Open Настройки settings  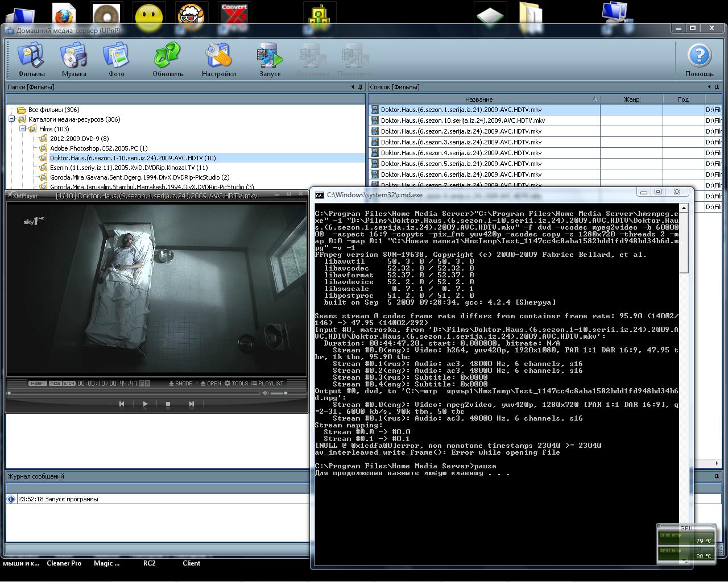pyautogui.click(x=218, y=60)
